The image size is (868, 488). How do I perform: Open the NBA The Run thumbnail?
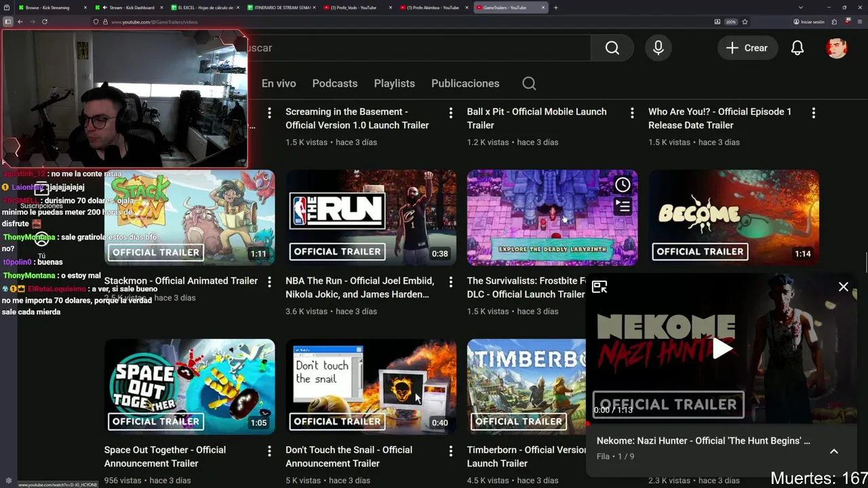click(x=371, y=218)
